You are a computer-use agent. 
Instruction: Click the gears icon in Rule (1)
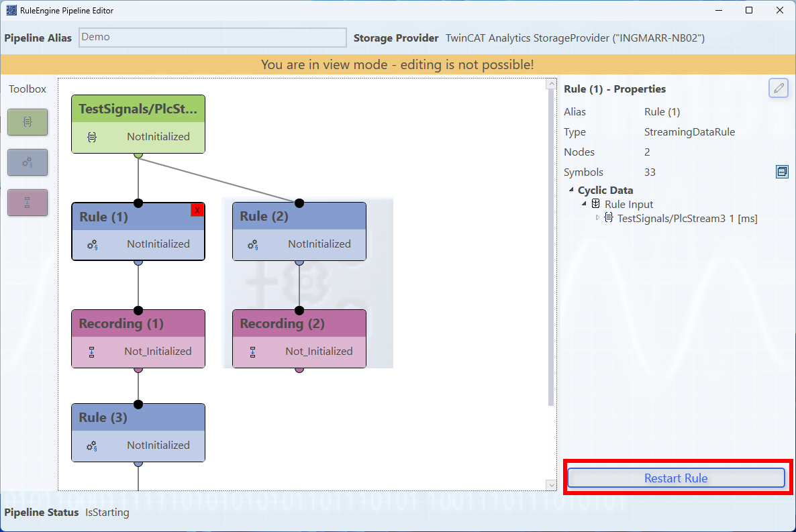click(x=92, y=245)
